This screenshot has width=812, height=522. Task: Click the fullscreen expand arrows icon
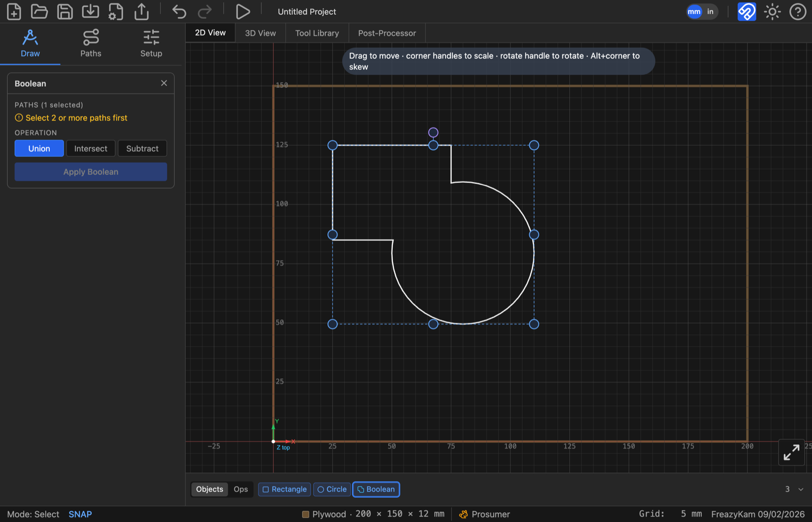(792, 452)
